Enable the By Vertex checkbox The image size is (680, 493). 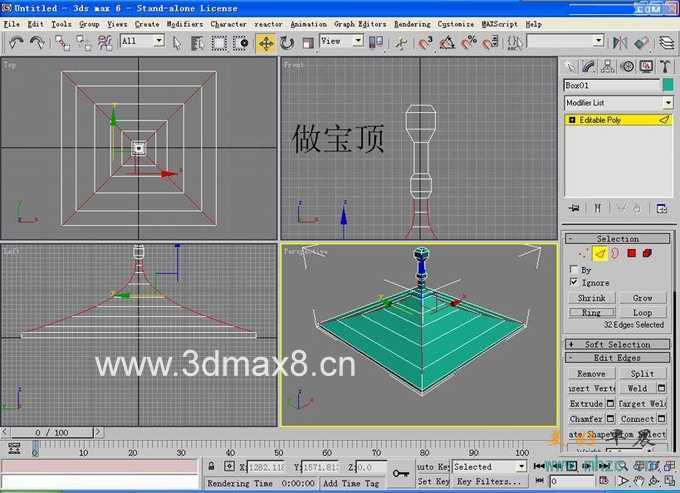574,270
